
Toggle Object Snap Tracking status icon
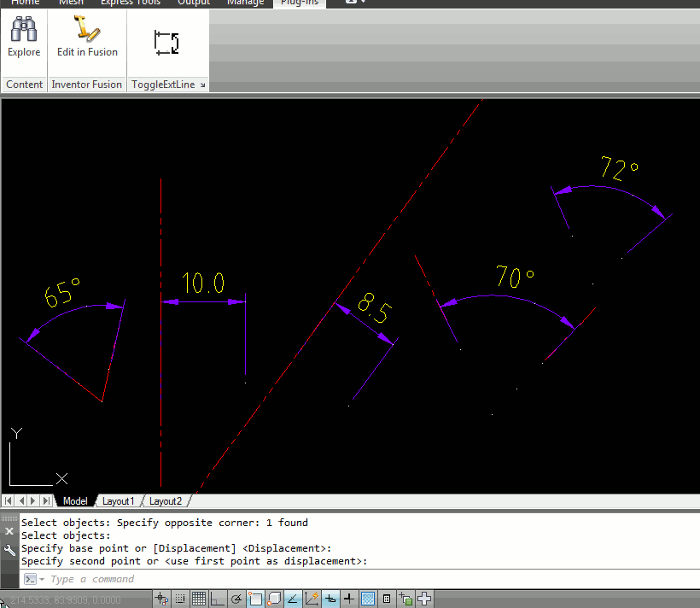coord(293,599)
